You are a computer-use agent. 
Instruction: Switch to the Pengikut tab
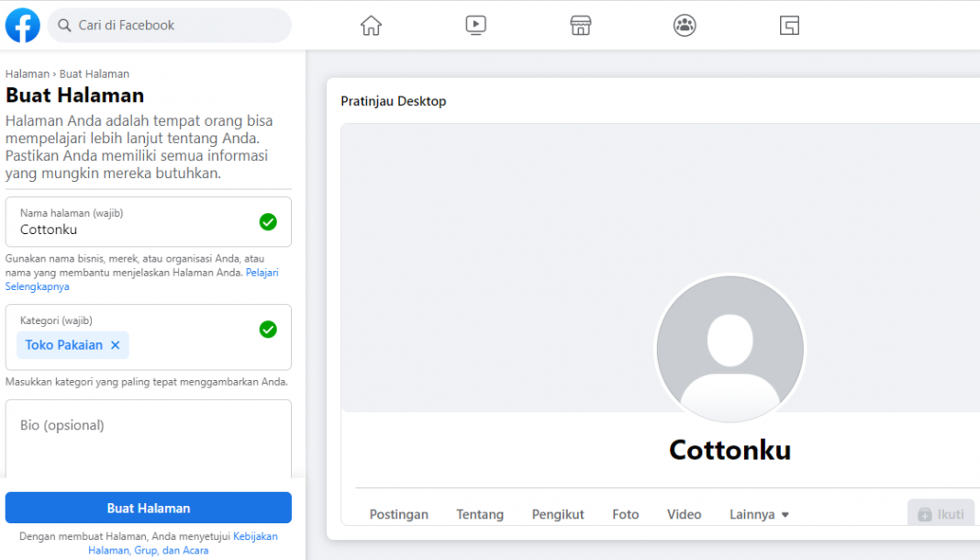(x=558, y=514)
